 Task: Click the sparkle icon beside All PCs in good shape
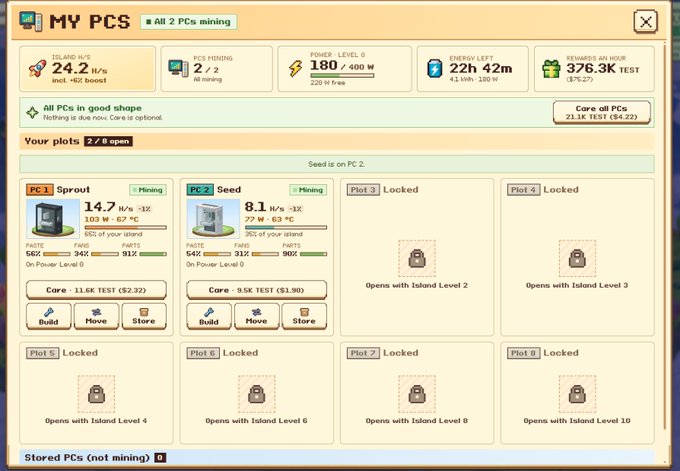(32, 113)
